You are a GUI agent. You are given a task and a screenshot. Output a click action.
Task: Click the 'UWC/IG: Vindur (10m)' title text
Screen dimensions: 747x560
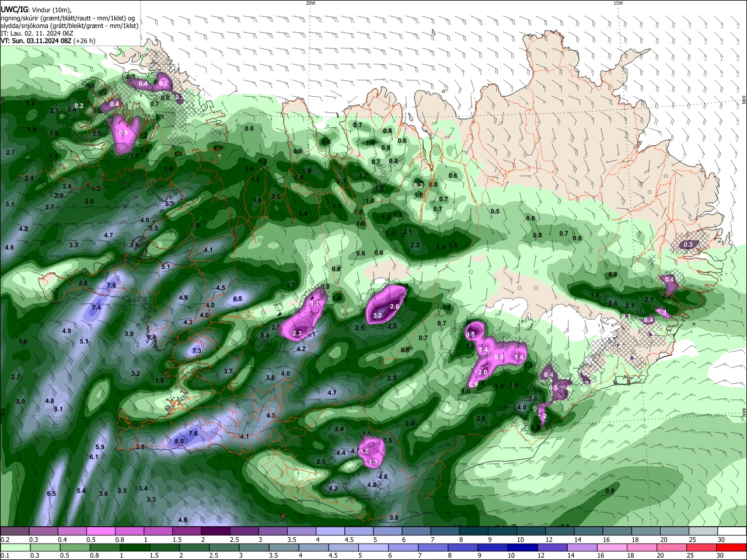[x=36, y=9]
